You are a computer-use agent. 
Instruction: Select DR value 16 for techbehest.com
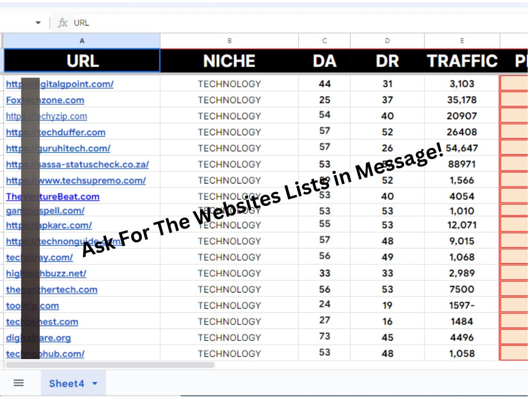[x=387, y=321]
